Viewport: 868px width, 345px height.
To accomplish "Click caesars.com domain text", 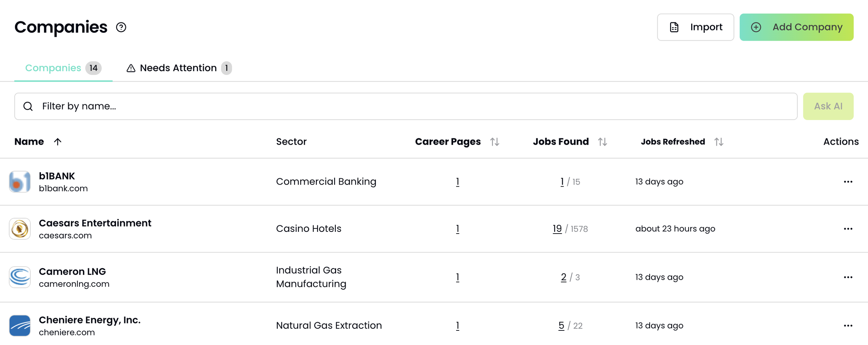I will click(65, 235).
